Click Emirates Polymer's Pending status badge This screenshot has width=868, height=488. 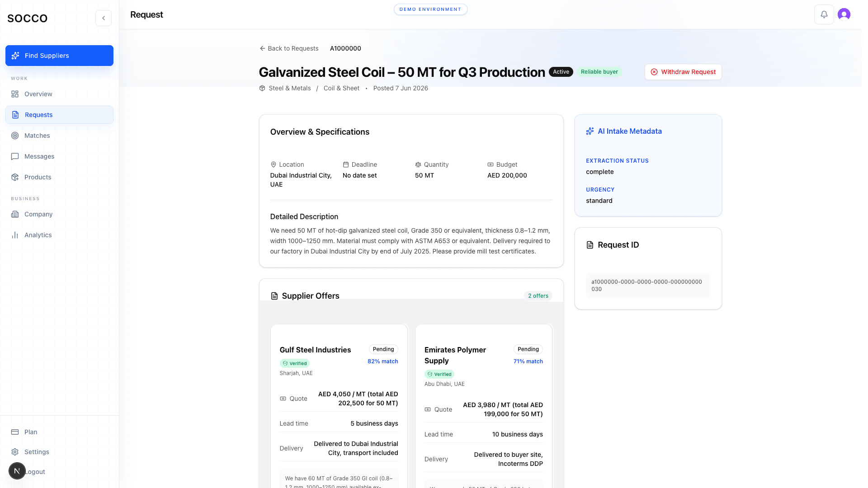coord(528,349)
